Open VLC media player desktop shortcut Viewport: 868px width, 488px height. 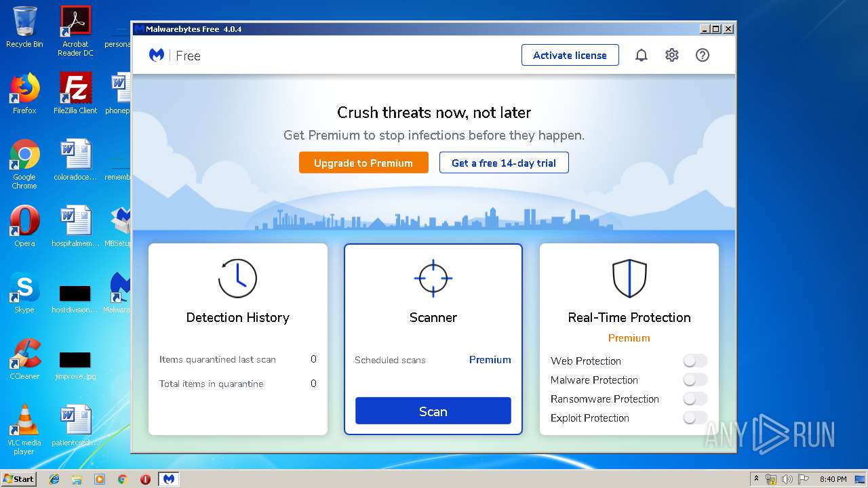pyautogui.click(x=24, y=430)
